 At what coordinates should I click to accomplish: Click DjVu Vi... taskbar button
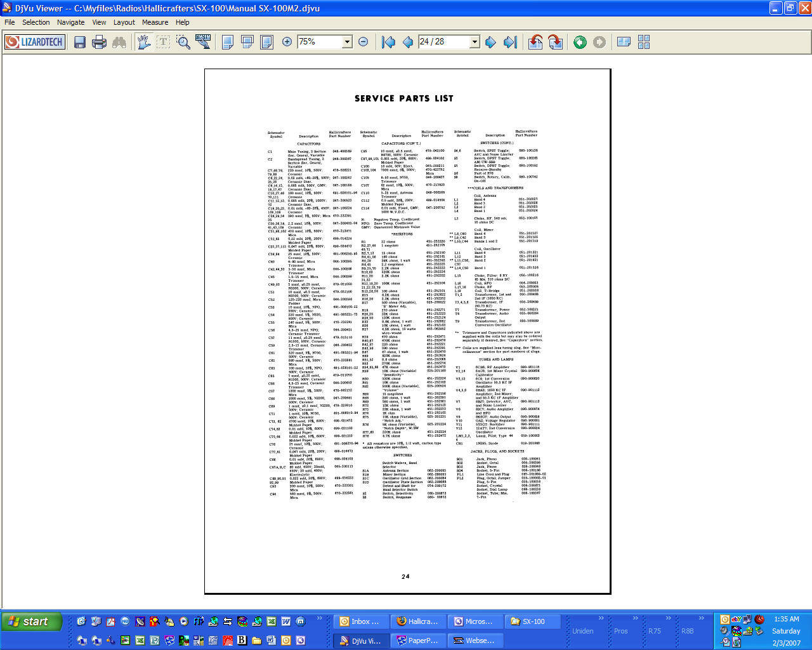click(x=361, y=640)
